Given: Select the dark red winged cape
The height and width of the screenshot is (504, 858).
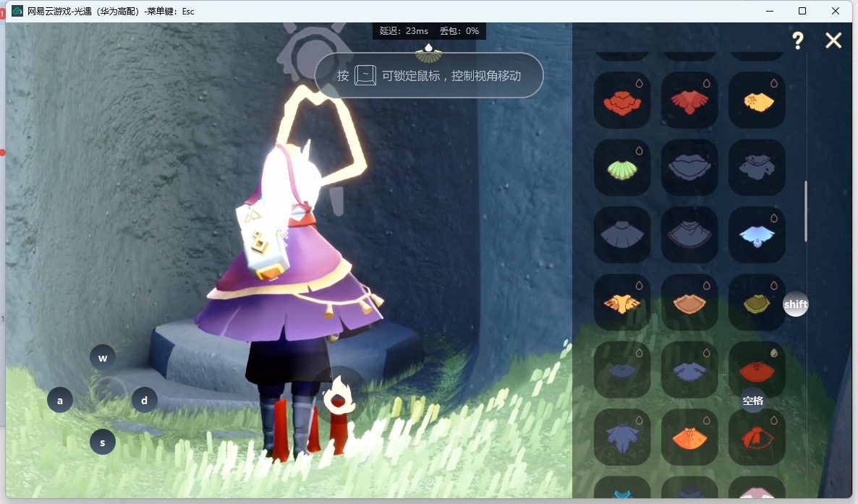Looking at the screenshot, I should click(689, 101).
